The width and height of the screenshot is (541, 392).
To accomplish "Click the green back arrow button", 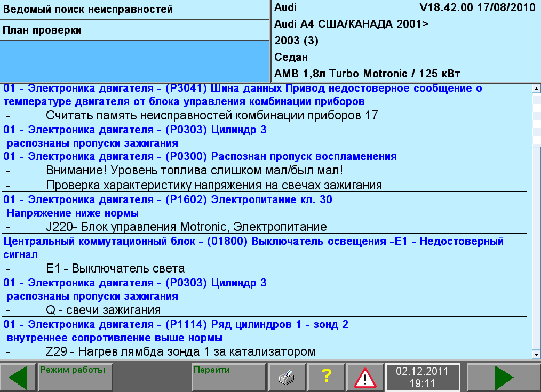I will [18, 378].
